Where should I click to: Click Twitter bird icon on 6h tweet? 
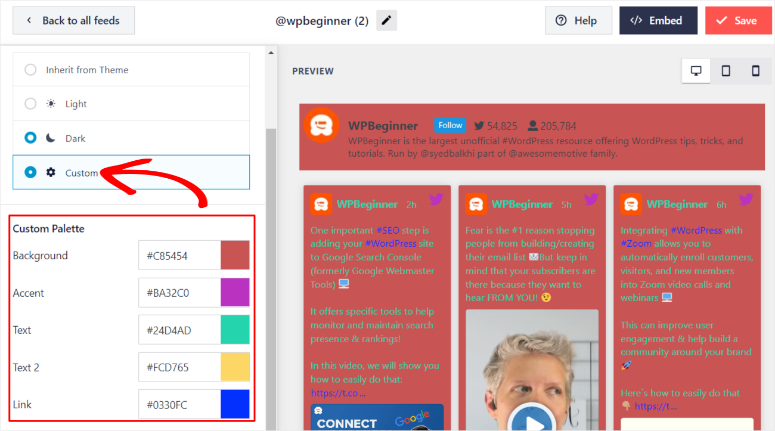point(746,199)
